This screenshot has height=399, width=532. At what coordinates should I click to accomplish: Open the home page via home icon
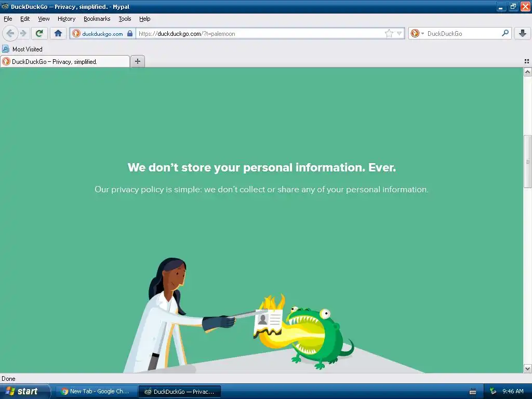[58, 33]
